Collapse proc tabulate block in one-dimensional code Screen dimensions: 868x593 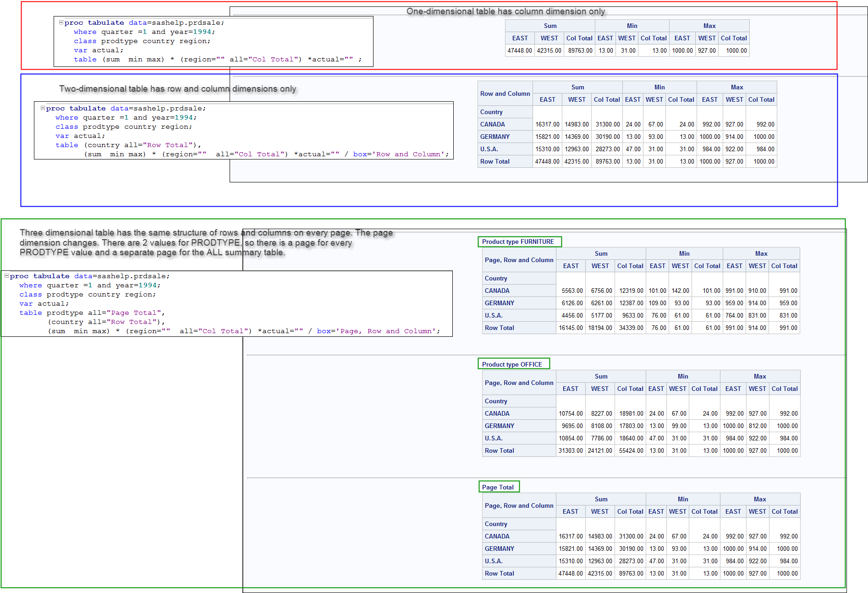click(x=61, y=22)
